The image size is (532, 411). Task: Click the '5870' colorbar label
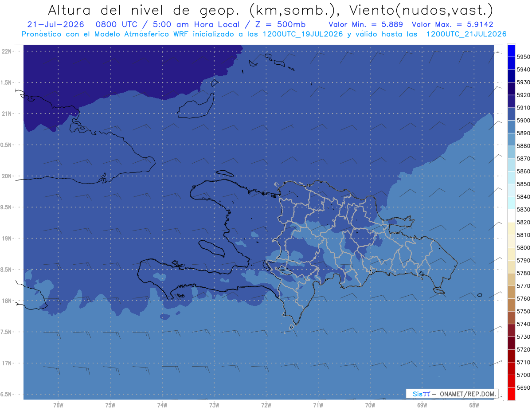(x=524, y=159)
